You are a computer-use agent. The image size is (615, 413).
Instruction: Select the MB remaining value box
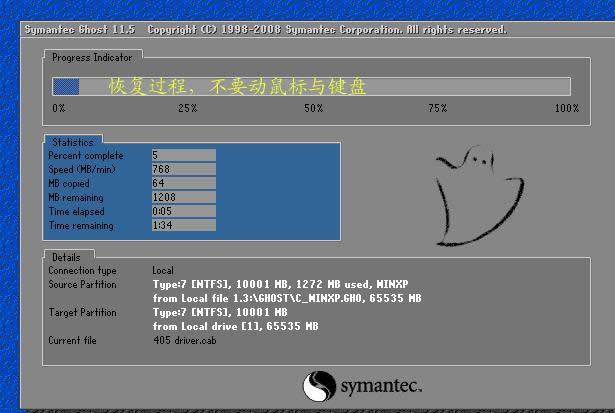[183, 197]
